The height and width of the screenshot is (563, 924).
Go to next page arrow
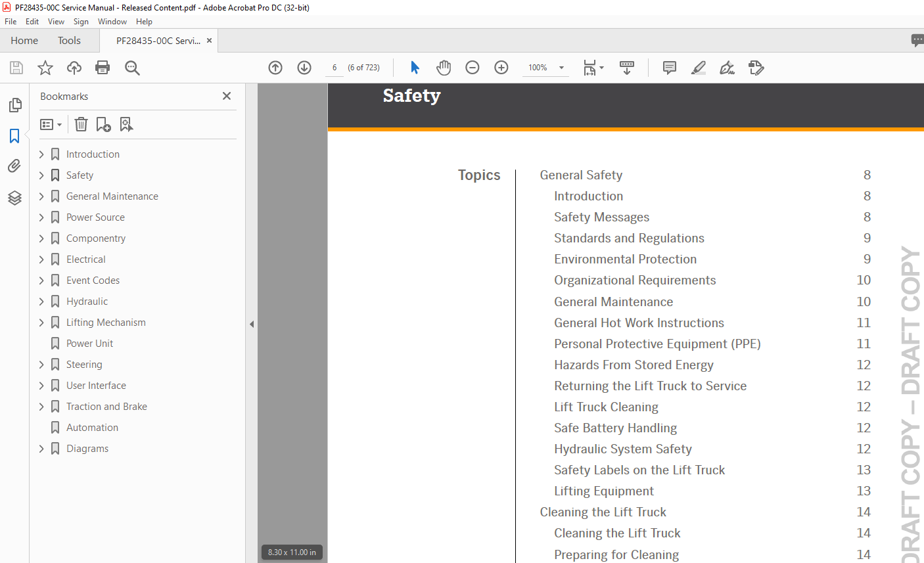tap(304, 68)
